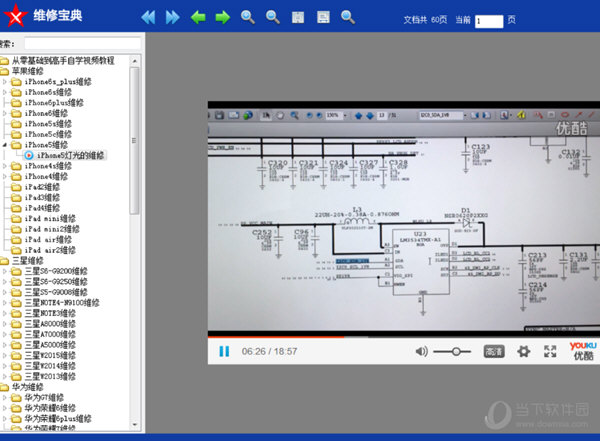Viewport: 600px width, 441px height.
Task: Click the last magnifier search icon in toolbar
Action: click(x=347, y=17)
